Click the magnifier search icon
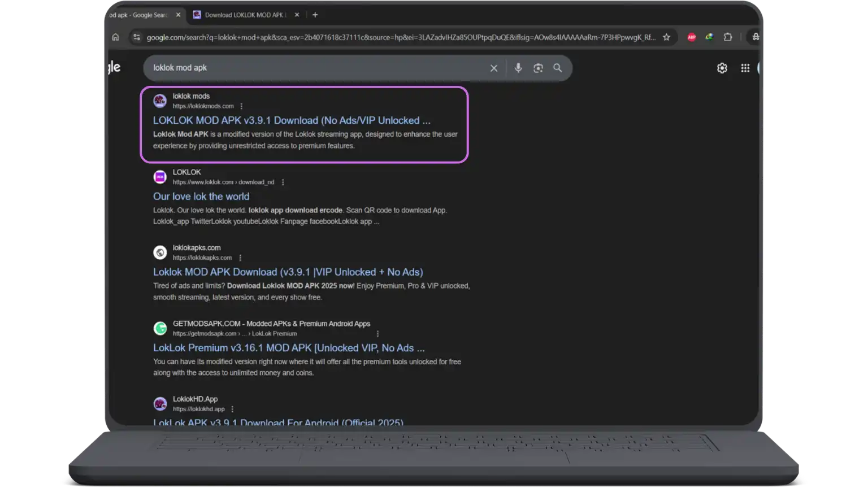Image resolution: width=868 pixels, height=488 pixels. coord(558,68)
